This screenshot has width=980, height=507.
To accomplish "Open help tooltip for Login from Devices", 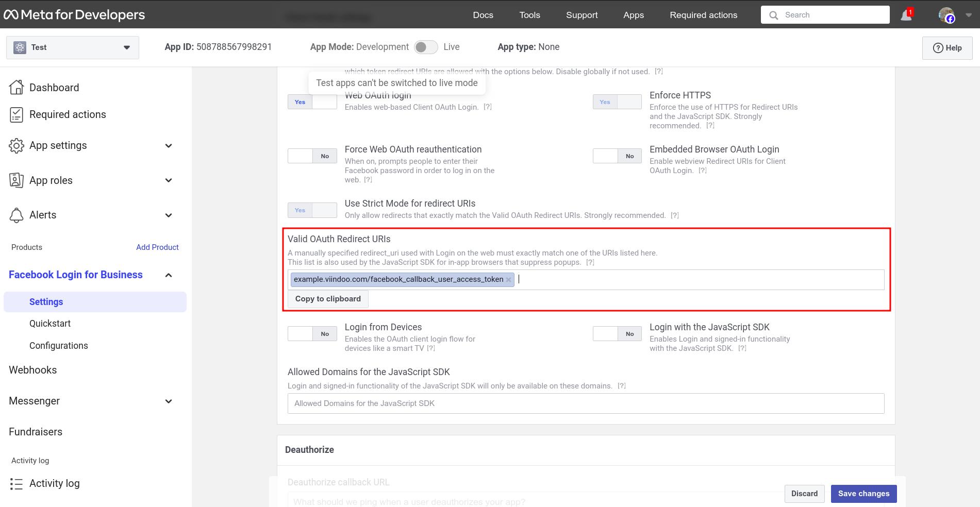I will point(431,348).
